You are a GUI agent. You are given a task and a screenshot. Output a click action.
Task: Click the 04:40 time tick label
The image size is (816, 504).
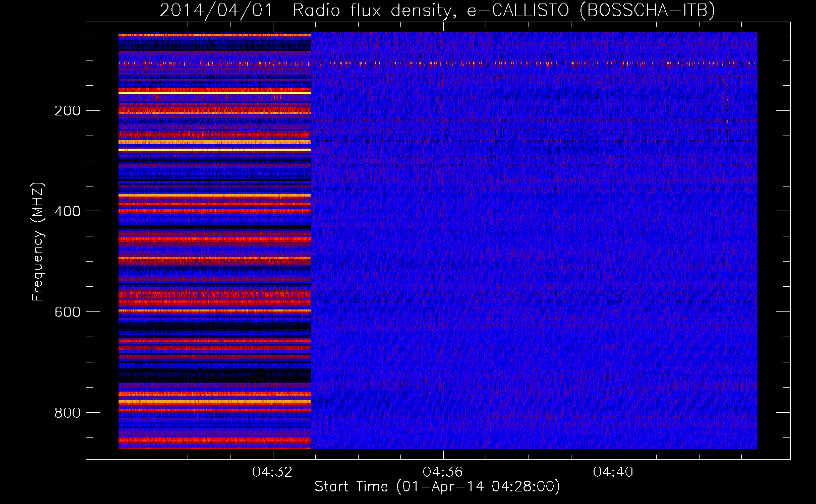[613, 472]
